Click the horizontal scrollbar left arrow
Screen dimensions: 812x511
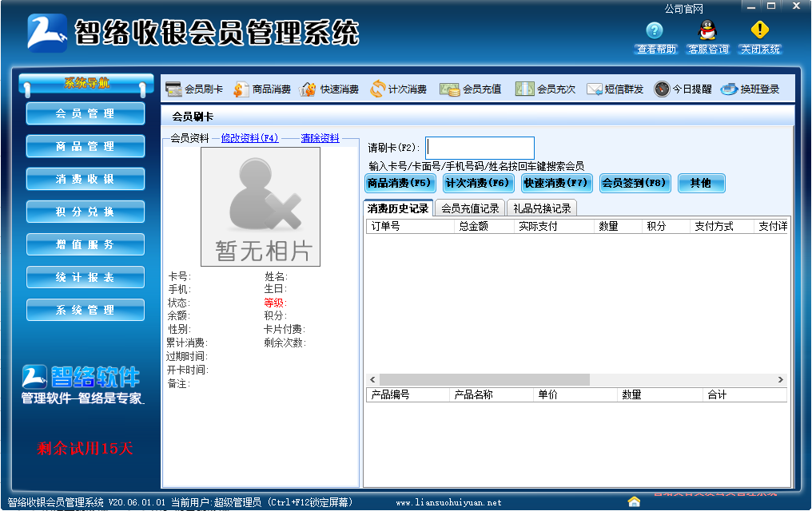(372, 379)
